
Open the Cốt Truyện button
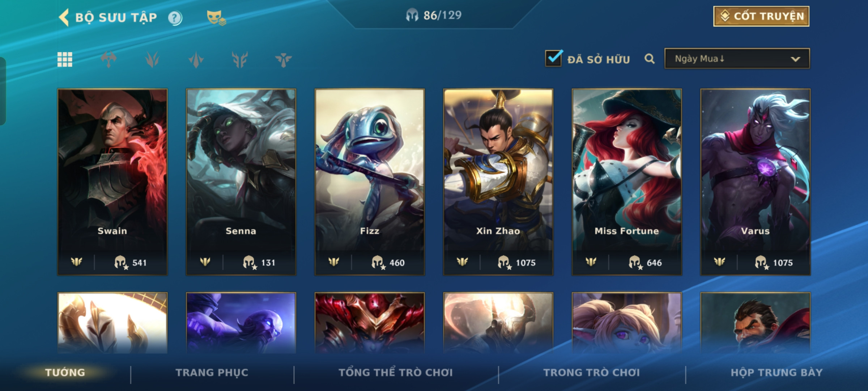tap(761, 16)
